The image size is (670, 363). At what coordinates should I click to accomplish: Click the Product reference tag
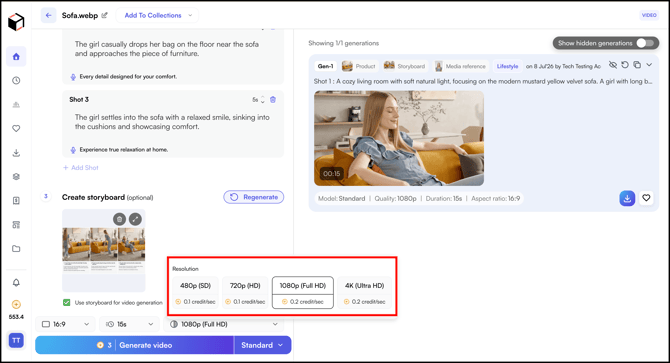(359, 66)
